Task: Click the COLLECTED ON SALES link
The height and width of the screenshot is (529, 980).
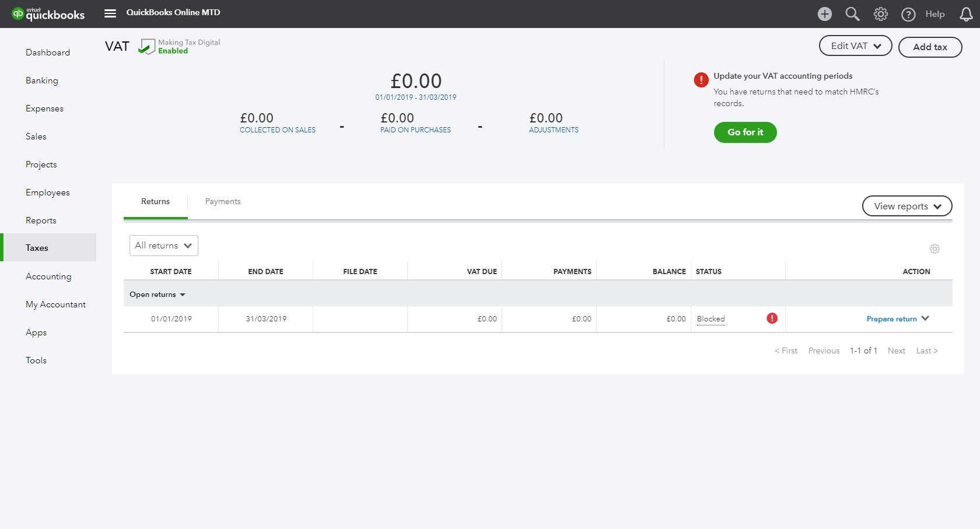Action: click(278, 130)
